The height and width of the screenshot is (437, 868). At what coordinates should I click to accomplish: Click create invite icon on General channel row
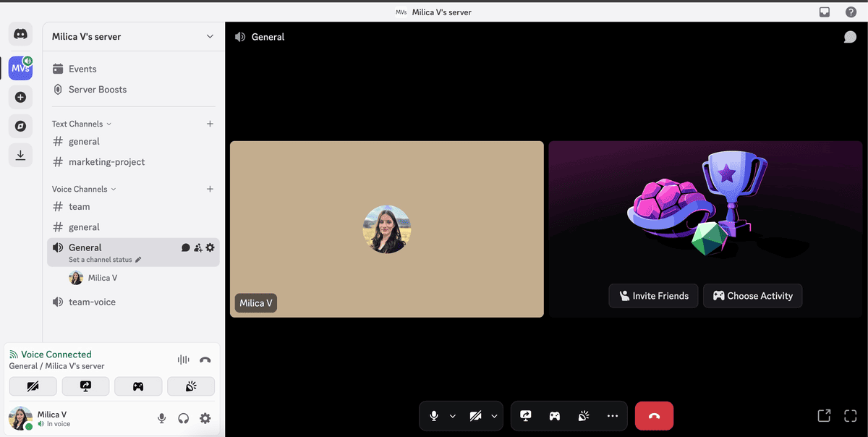[x=197, y=247]
